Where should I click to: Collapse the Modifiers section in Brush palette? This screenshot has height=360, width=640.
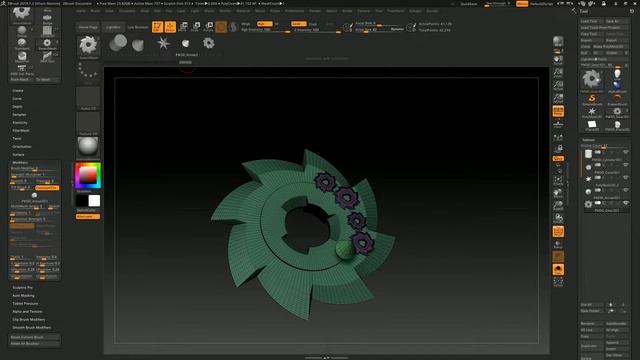pos(20,162)
